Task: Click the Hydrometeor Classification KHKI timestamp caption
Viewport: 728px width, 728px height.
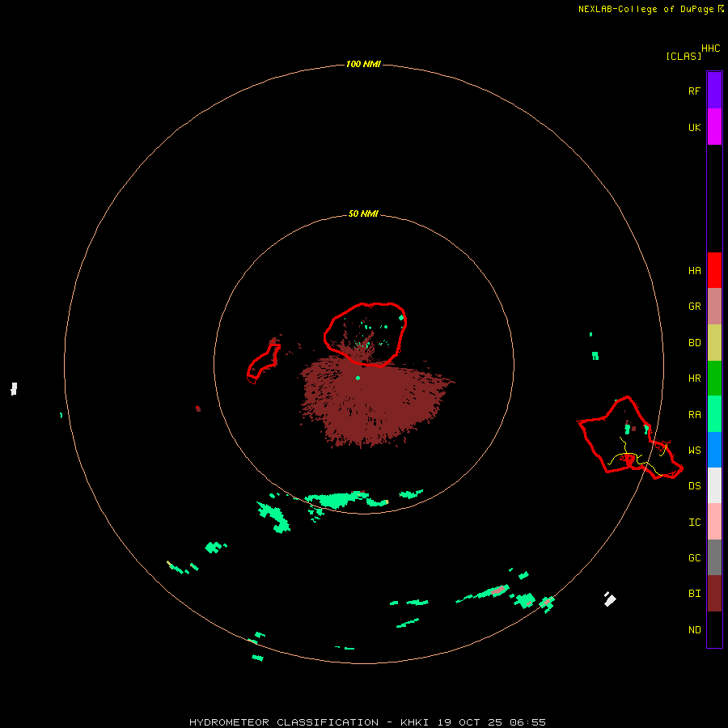Action: click(x=367, y=722)
